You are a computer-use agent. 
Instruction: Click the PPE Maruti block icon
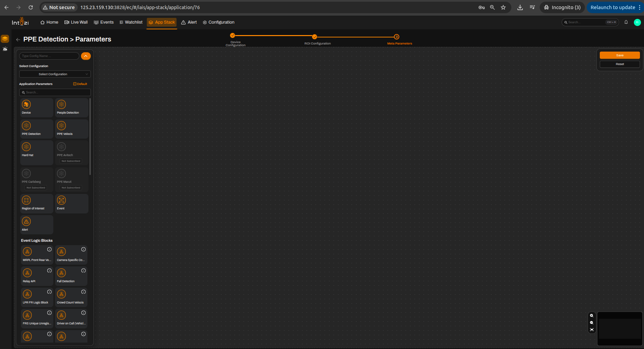point(61,173)
